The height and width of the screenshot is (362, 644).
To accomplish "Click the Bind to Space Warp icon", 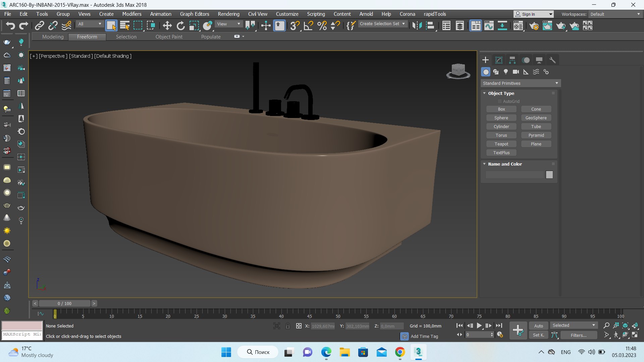I will 66,25.
